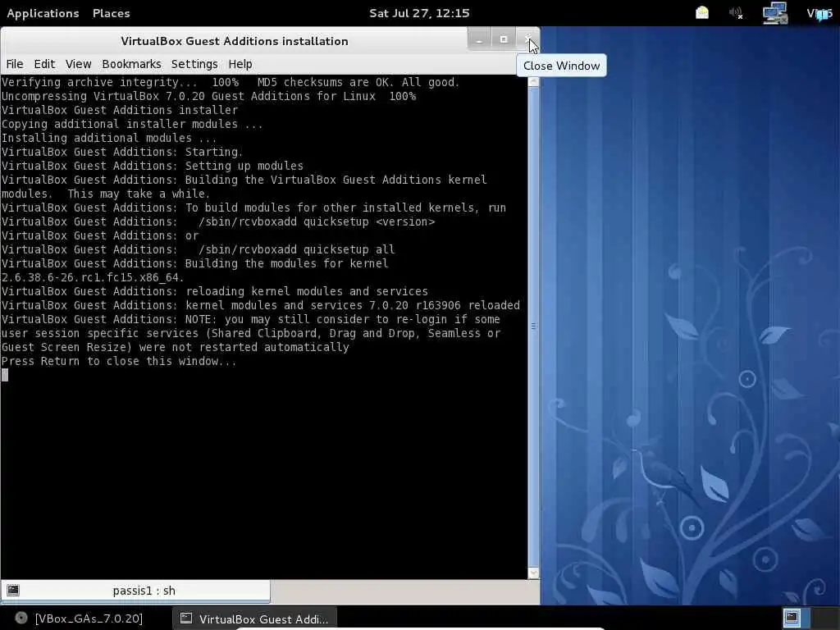840x630 pixels.
Task: Open the Applications menu in top panel
Action: (43, 13)
